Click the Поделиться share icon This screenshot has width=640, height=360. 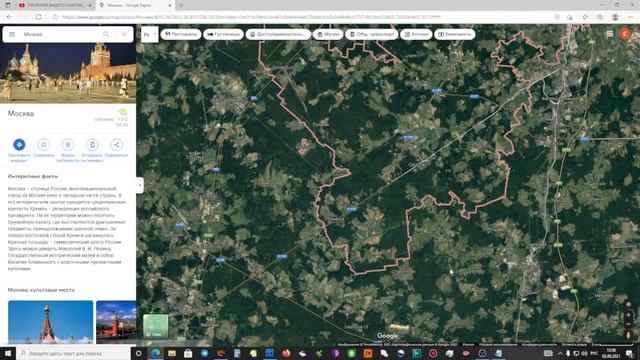pos(116,144)
